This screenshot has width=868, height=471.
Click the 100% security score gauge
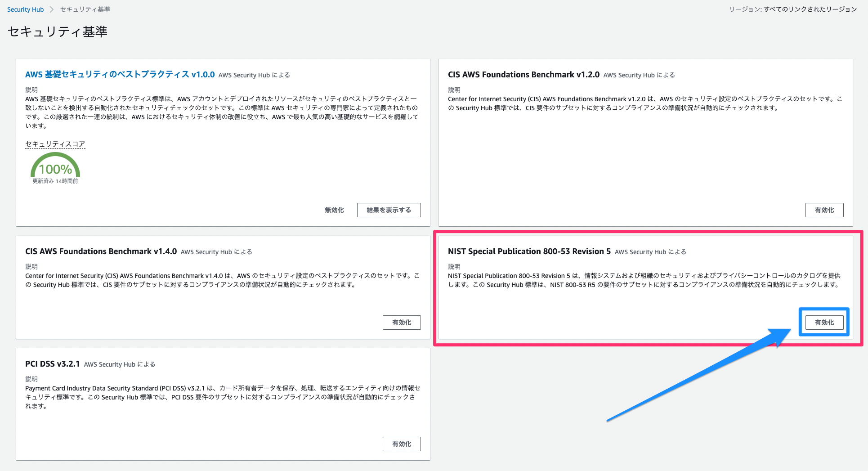pos(55,165)
